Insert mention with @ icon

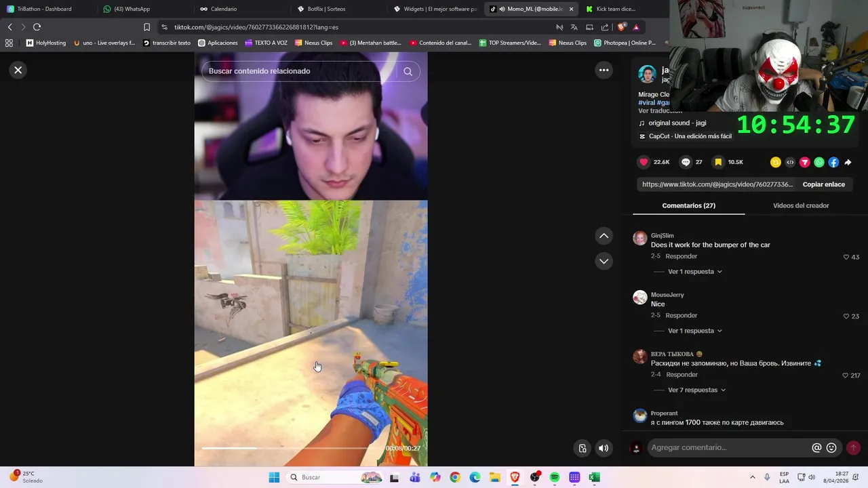(817, 448)
